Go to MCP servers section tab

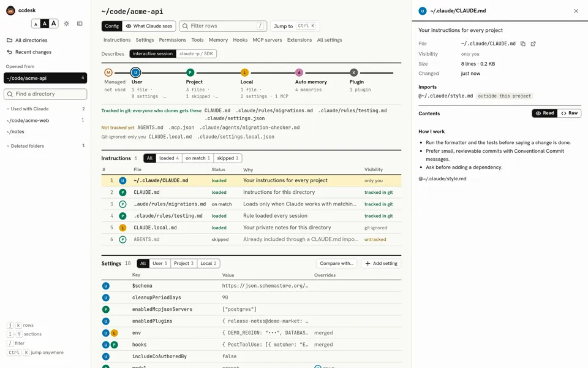pos(268,40)
